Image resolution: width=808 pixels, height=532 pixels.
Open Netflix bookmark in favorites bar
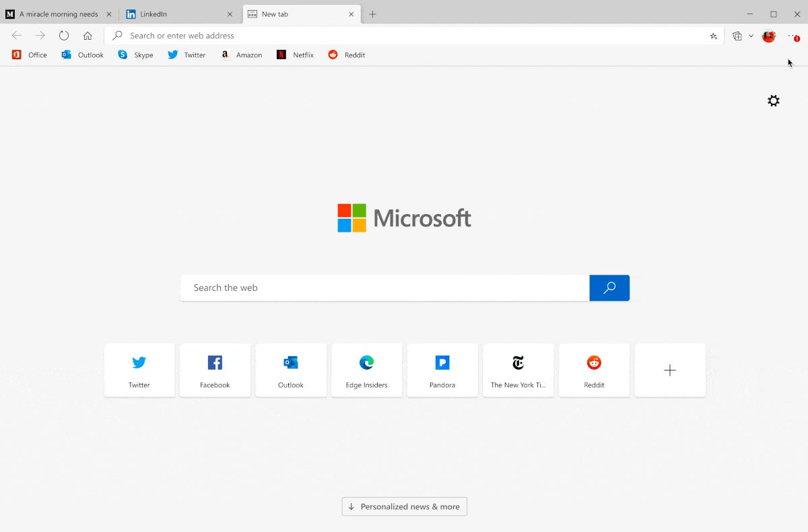[295, 55]
